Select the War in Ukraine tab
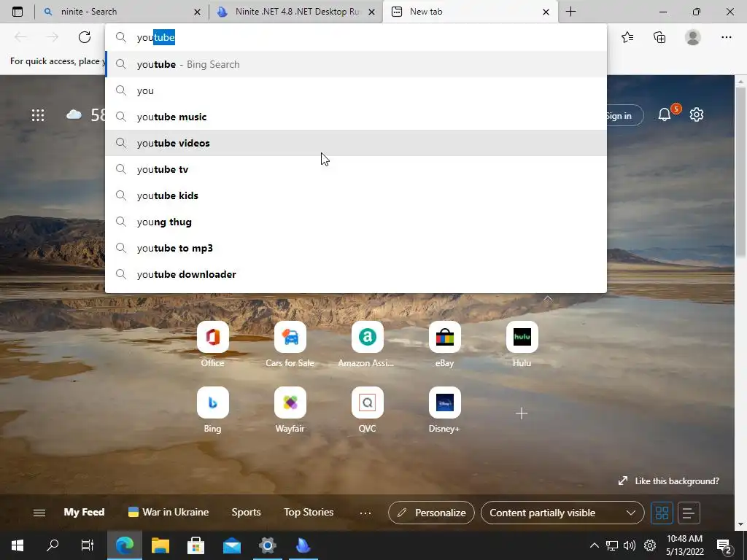The width and height of the screenshot is (747, 560). [x=169, y=513]
